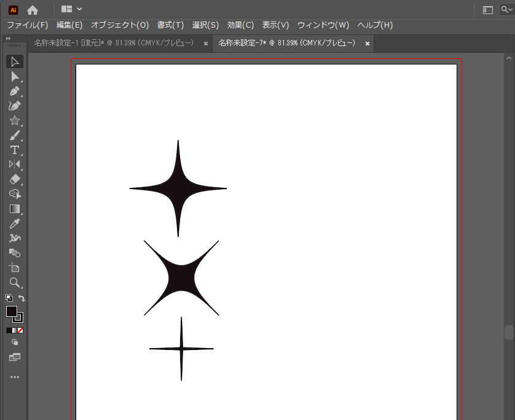This screenshot has width=515, height=420.
Task: Select the Eraser tool
Action: point(14,179)
